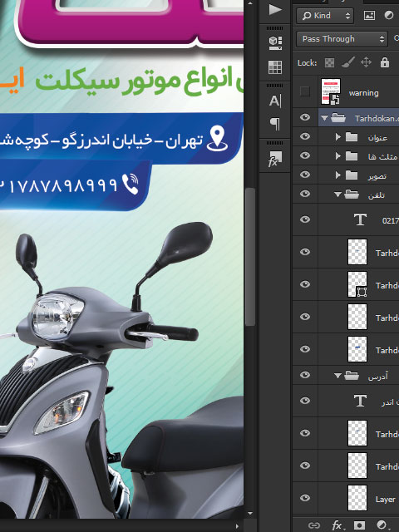The width and height of the screenshot is (399, 532).
Task: Select the 'warning' layer name
Action: [363, 93]
